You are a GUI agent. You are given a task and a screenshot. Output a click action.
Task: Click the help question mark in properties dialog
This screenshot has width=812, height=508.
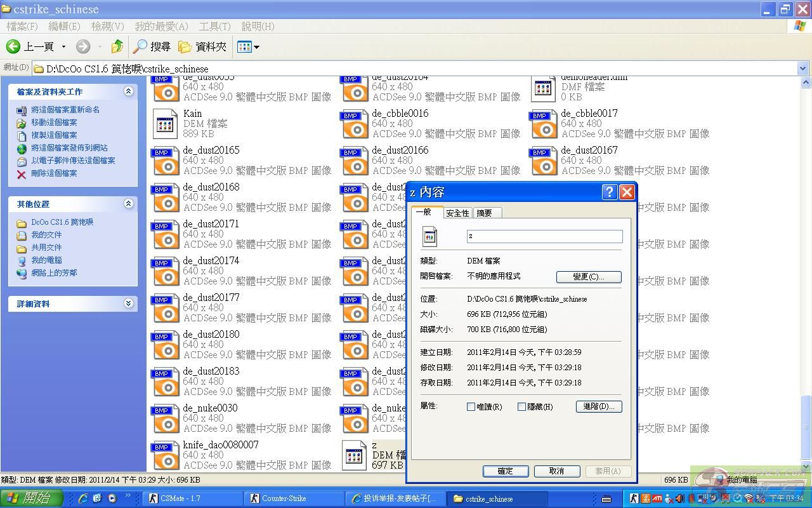pyautogui.click(x=609, y=192)
